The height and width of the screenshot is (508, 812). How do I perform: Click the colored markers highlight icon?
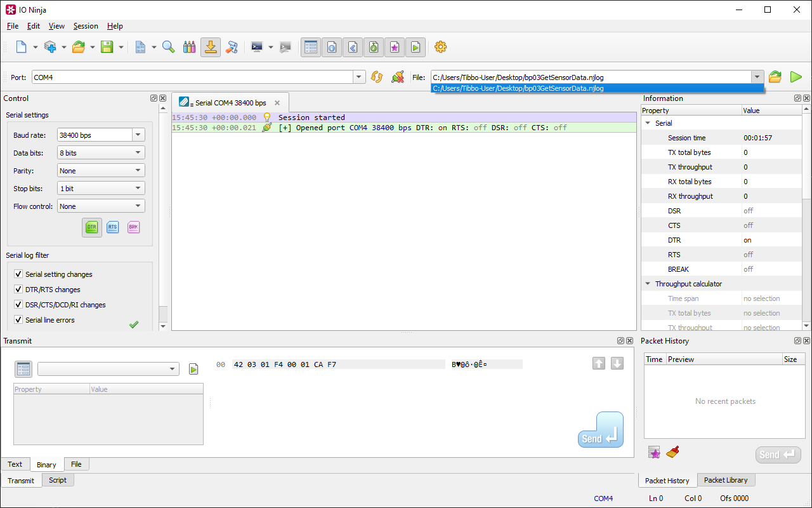point(189,47)
